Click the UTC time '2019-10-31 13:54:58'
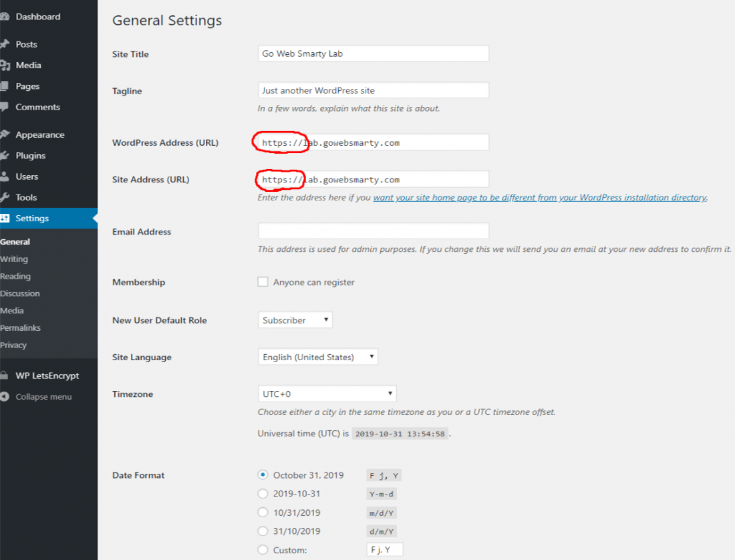This screenshot has height=560, width=735. (400, 434)
